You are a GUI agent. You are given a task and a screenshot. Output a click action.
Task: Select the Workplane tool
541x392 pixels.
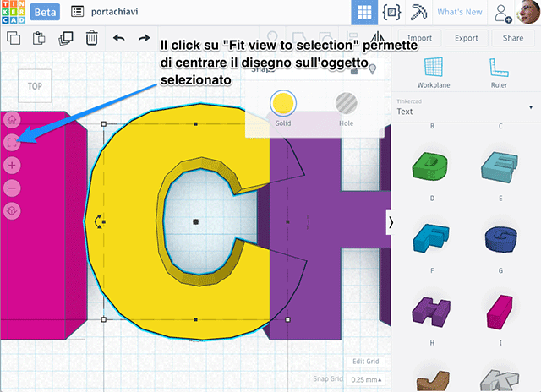coord(432,73)
